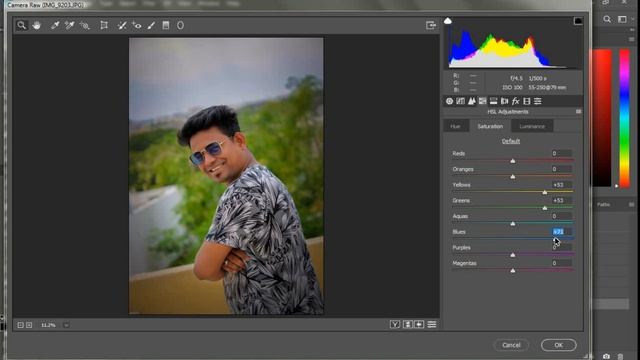Viewport: 640px width, 360px height.
Task: Swap before and after settings icon
Action: point(407,324)
